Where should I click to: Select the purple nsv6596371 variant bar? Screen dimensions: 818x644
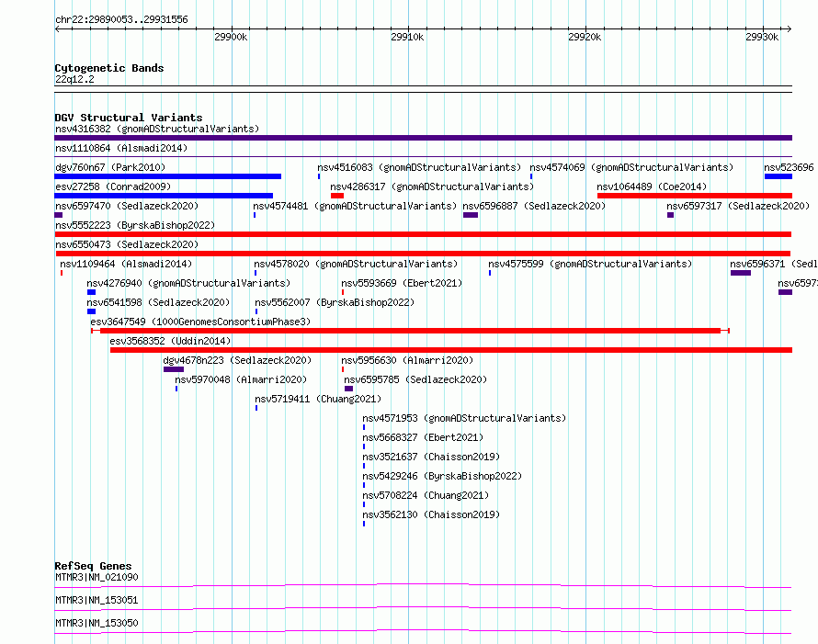coord(741,273)
